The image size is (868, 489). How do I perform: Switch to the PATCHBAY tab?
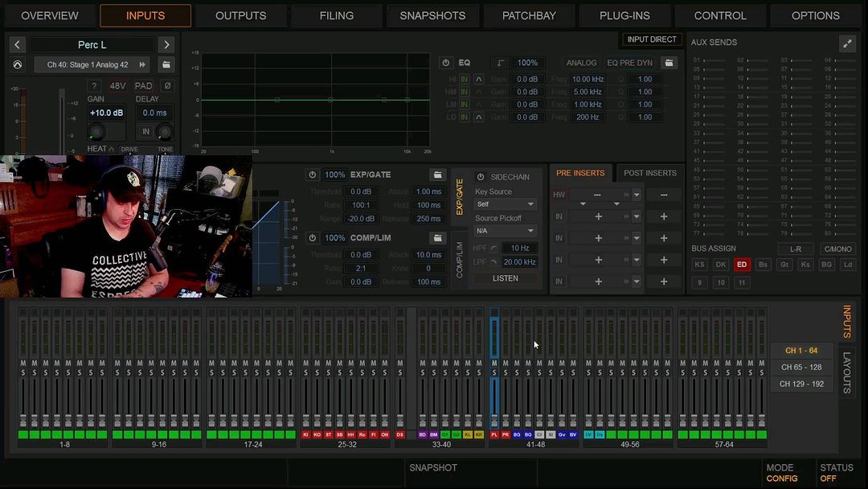pyautogui.click(x=528, y=15)
